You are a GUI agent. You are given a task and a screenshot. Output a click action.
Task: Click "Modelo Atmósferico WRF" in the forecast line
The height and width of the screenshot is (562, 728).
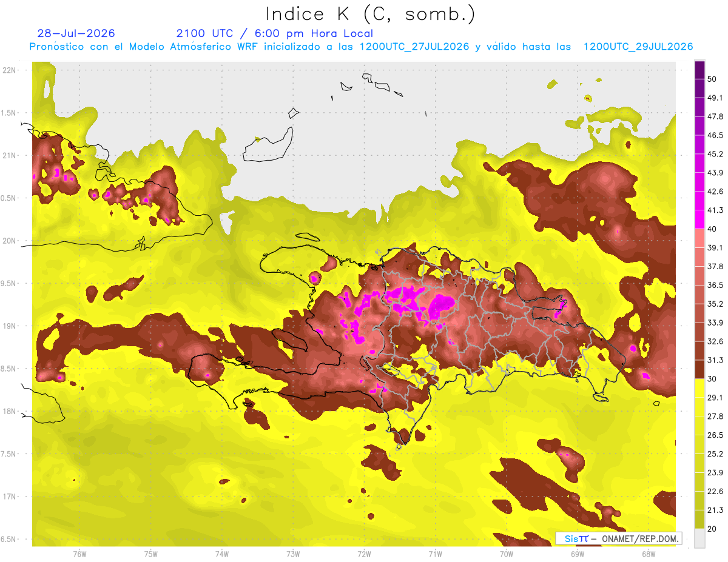click(x=195, y=47)
